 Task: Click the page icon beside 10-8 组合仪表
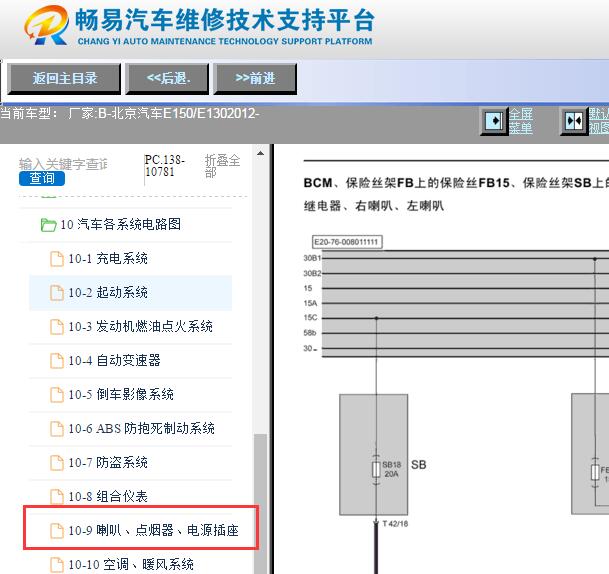tap(57, 497)
